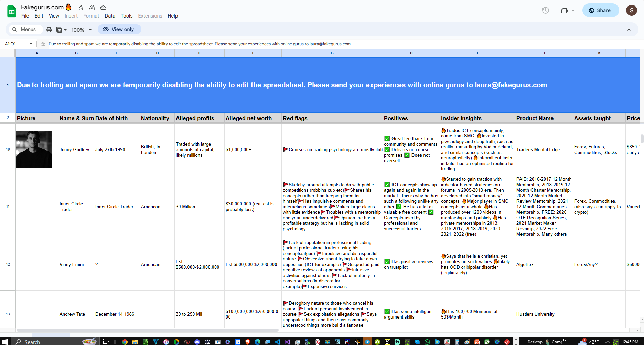
Task: Open File Explorer from the taskbar
Action: tap(135, 342)
